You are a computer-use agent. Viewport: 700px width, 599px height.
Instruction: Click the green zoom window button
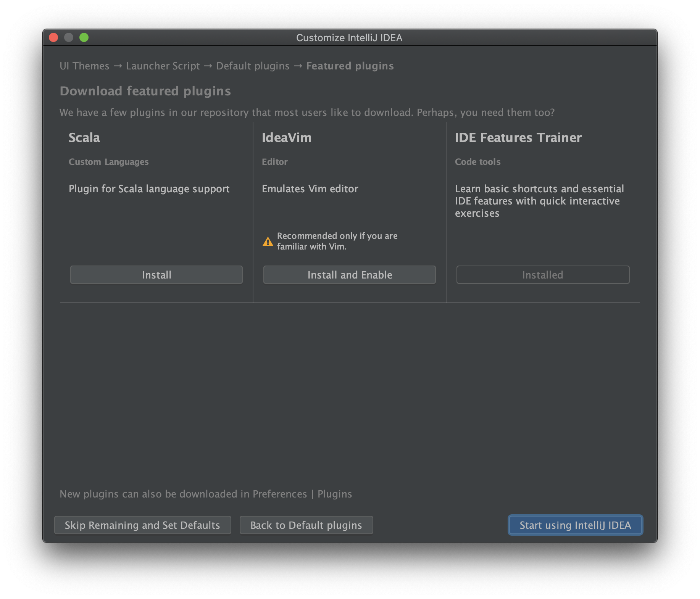(84, 37)
